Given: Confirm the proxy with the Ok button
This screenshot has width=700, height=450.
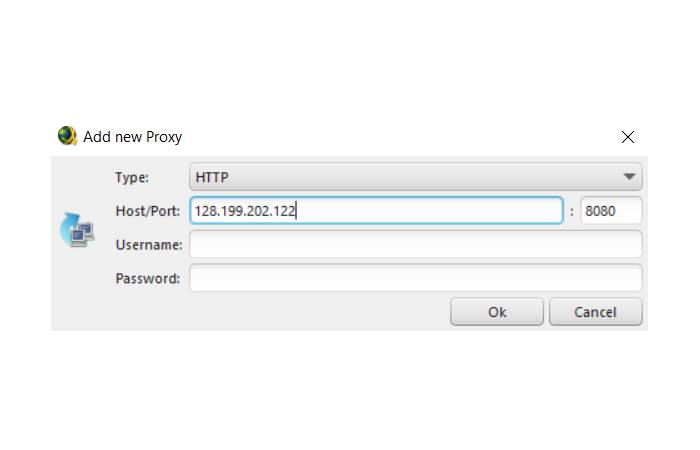Looking at the screenshot, I should coord(497,312).
